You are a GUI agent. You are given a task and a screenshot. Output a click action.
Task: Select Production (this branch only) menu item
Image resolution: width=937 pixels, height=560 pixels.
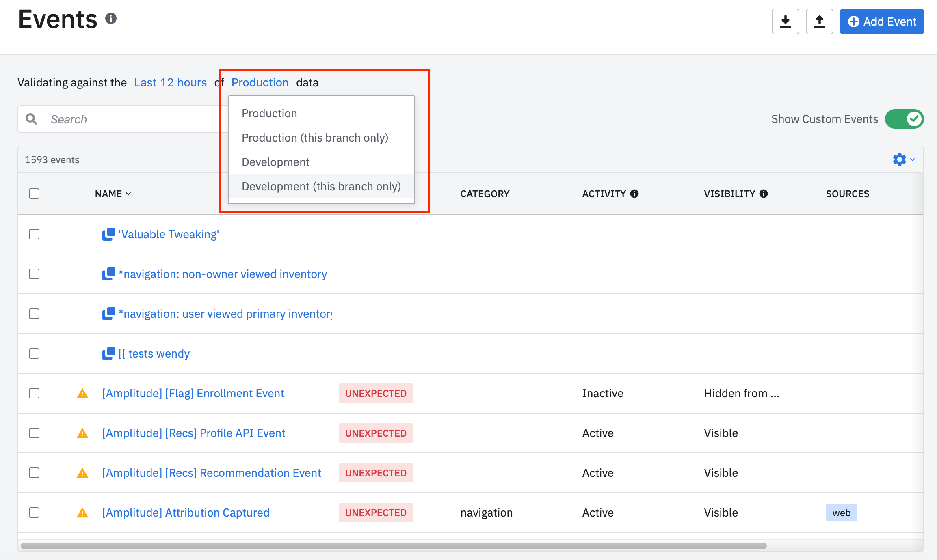tap(315, 138)
